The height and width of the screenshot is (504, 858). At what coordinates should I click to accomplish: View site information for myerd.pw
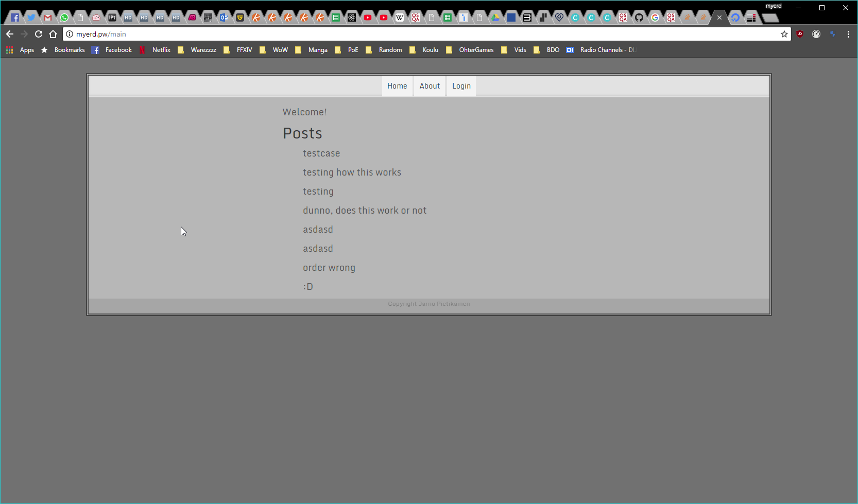70,34
